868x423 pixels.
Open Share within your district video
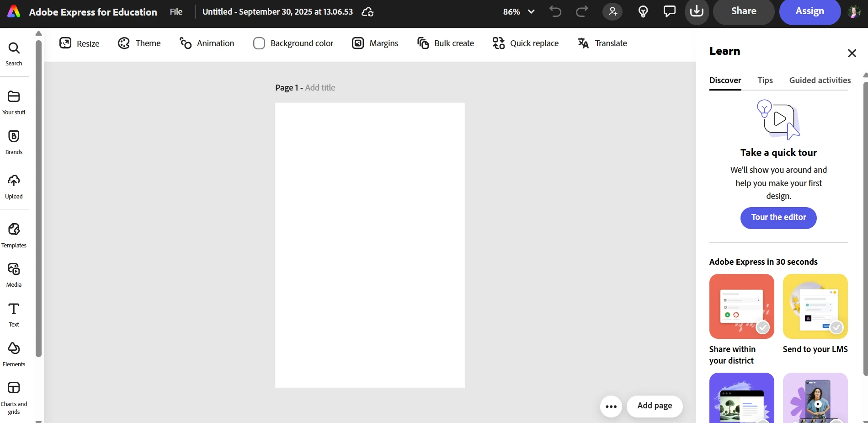click(x=741, y=306)
